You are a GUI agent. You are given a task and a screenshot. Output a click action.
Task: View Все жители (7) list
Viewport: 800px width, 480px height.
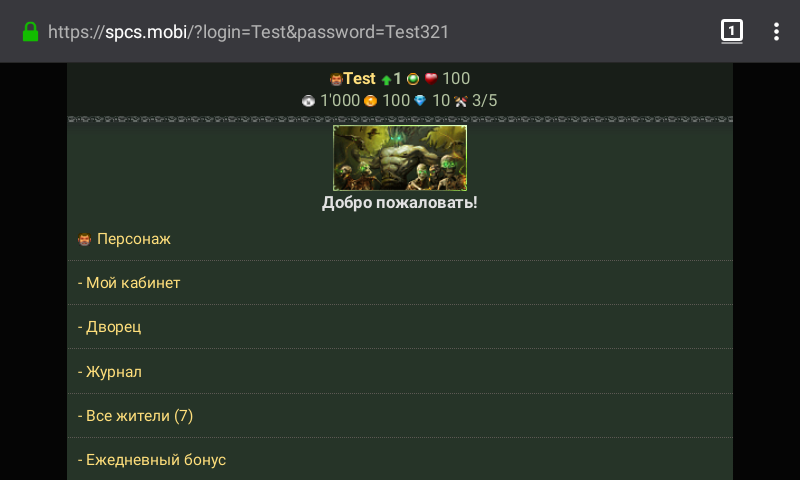[139, 416]
